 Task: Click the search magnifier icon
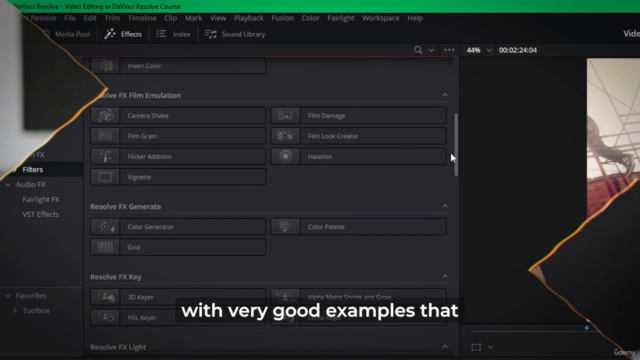coord(418,50)
